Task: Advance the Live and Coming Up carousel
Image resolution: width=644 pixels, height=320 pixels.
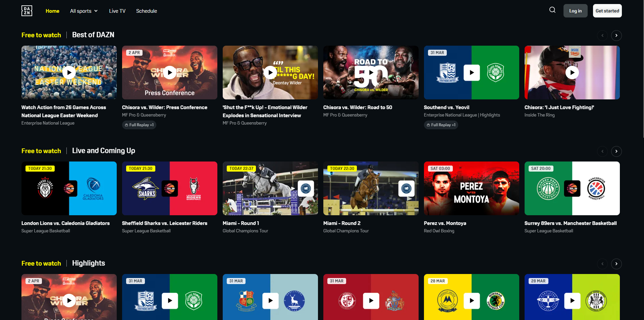Action: click(x=616, y=151)
